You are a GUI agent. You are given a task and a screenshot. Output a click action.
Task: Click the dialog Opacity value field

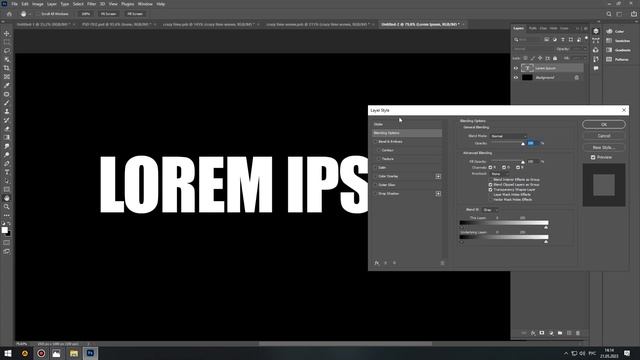(x=533, y=143)
